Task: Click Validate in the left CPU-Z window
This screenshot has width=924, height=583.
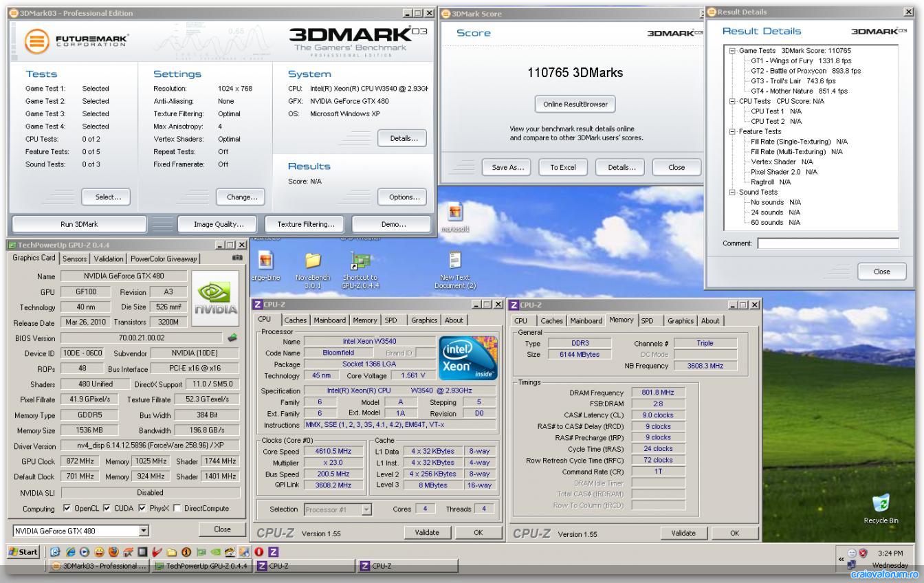Action: (427, 533)
